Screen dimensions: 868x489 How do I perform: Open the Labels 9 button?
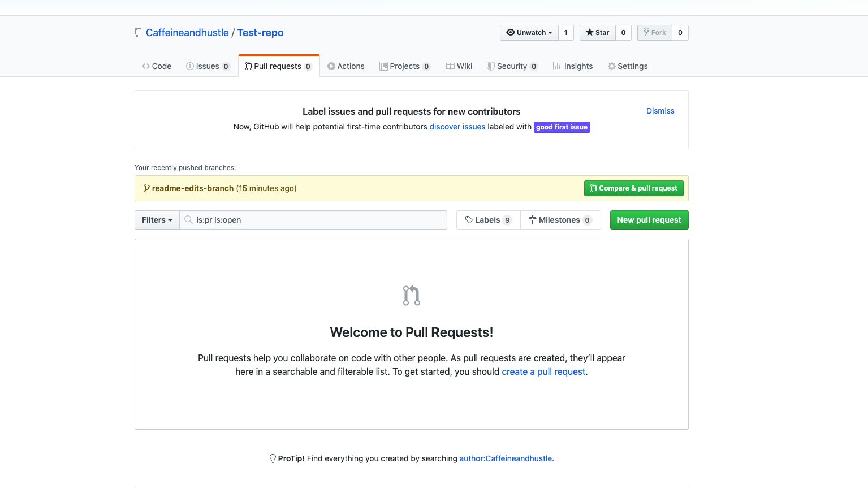pos(489,220)
